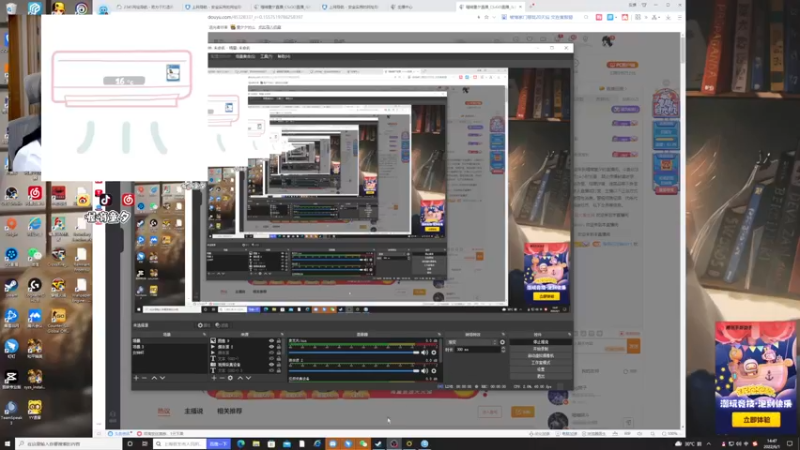Viewport: 800px width, 450px height.
Task: Switch to the 直播中心 browser tab
Action: tap(404, 7)
